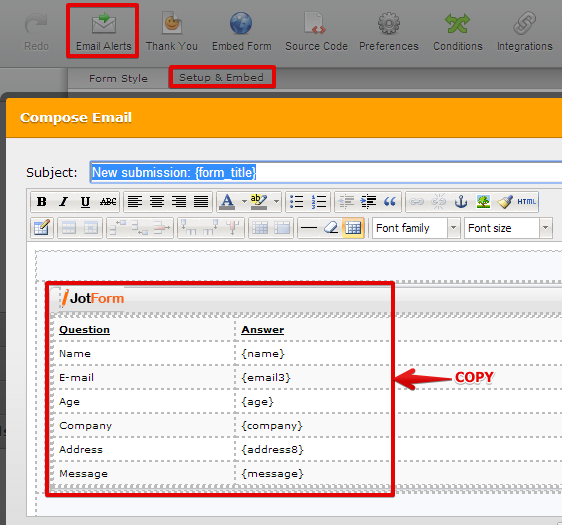Insert image using the picture icon
Image resolution: width=562 pixels, height=525 pixels.
click(x=483, y=202)
